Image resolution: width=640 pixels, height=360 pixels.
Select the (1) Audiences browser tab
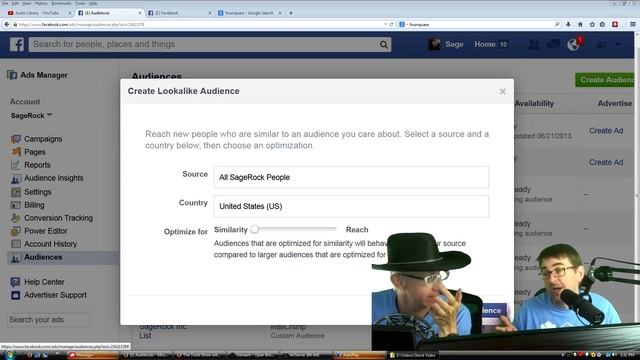tap(108, 13)
